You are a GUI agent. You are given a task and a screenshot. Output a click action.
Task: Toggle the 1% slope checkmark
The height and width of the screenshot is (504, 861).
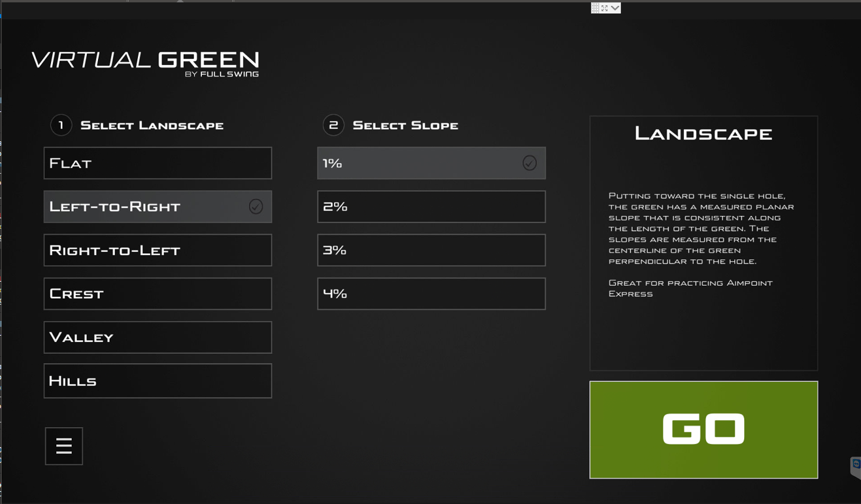pyautogui.click(x=529, y=163)
